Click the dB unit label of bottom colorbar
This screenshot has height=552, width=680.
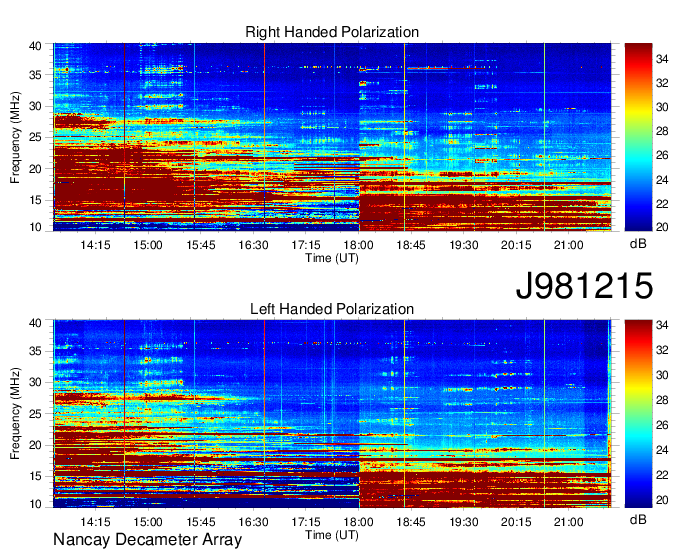(638, 519)
